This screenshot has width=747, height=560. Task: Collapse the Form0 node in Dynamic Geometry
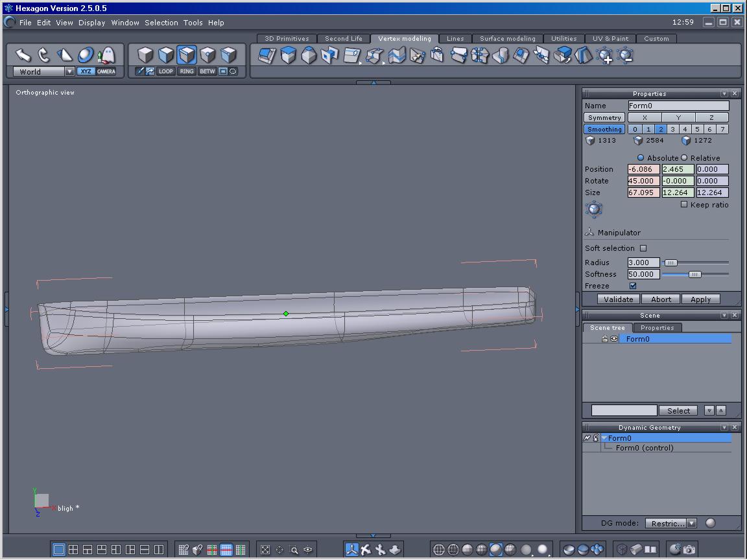[x=604, y=438]
